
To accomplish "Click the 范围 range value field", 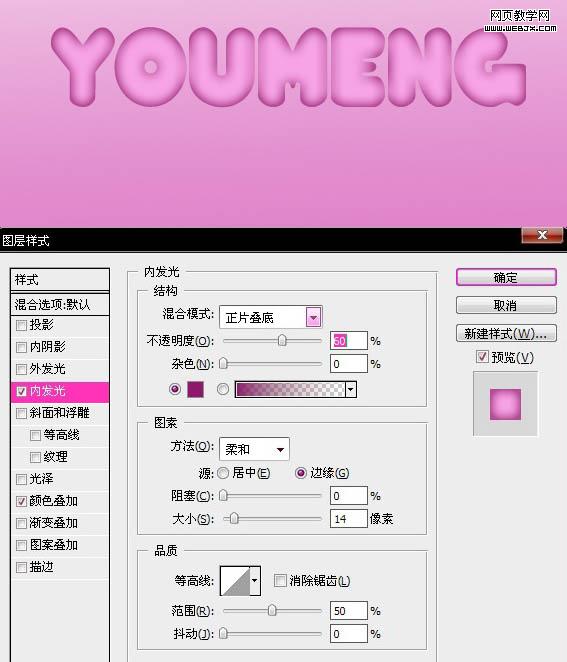I will [349, 610].
